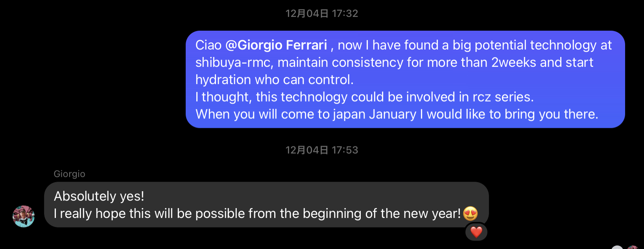Click the 'When you will come to japan' line
This screenshot has height=249, width=644.
pos(397,114)
